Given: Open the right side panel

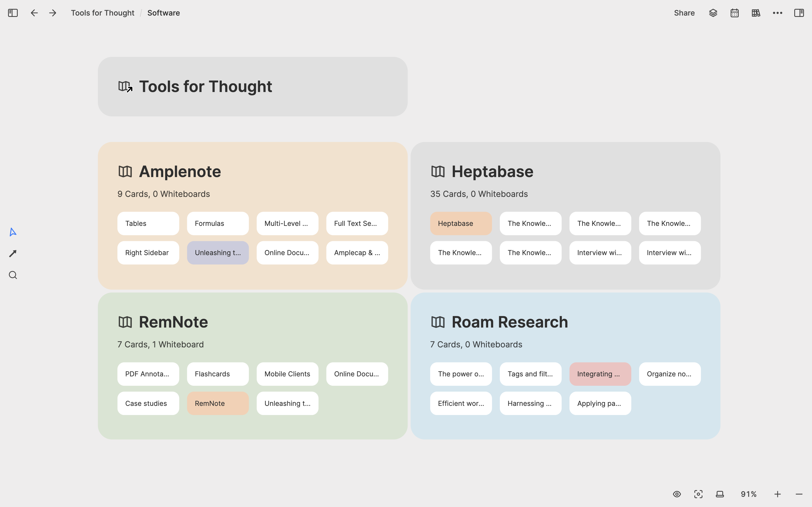Looking at the screenshot, I should click(x=799, y=13).
